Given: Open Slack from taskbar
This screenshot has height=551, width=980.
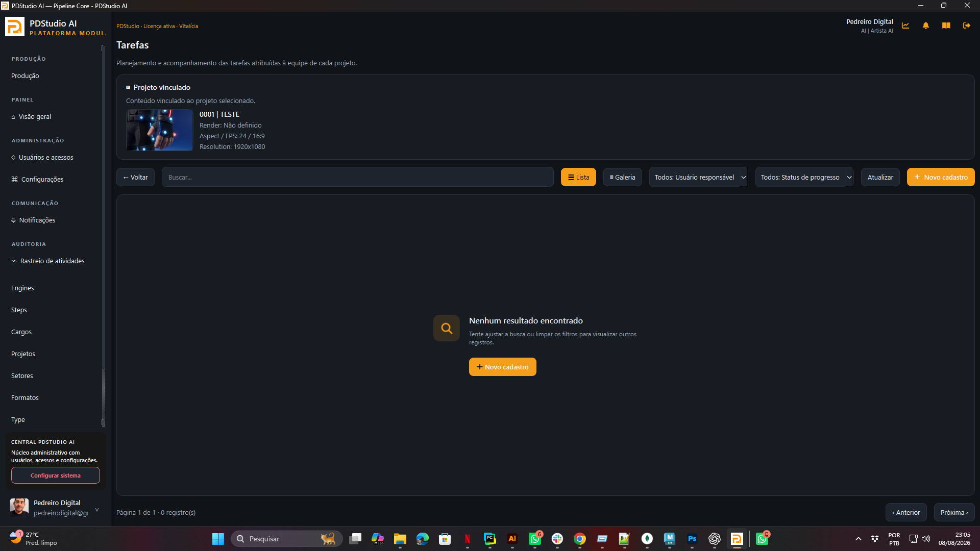Looking at the screenshot, I should (x=557, y=539).
